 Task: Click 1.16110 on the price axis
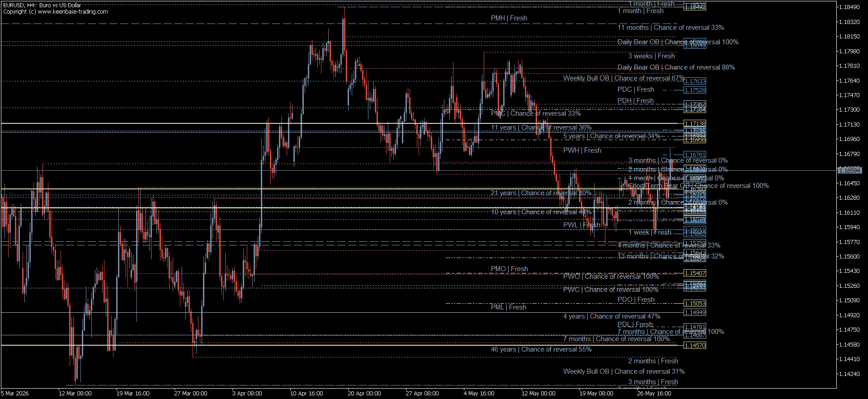[849, 212]
